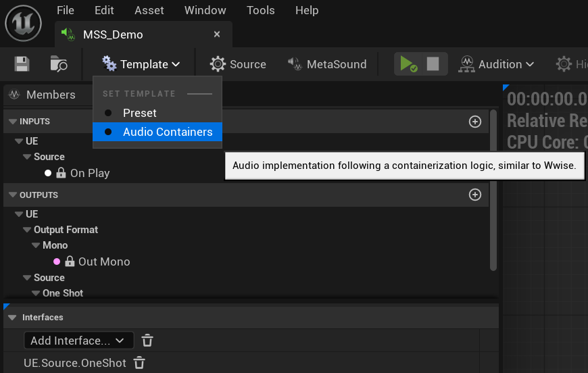Open the Help menu
588x373 pixels.
[x=307, y=10]
